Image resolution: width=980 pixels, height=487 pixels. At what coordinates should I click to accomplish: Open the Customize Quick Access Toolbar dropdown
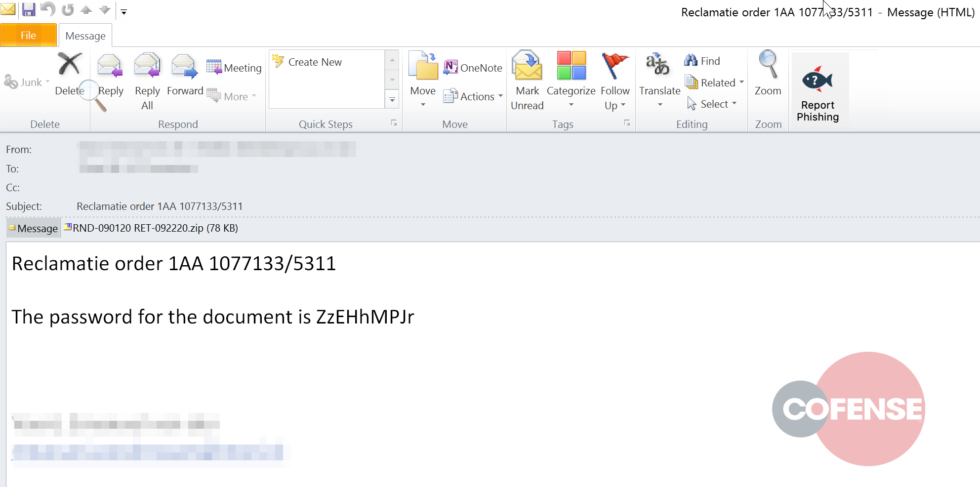click(124, 12)
